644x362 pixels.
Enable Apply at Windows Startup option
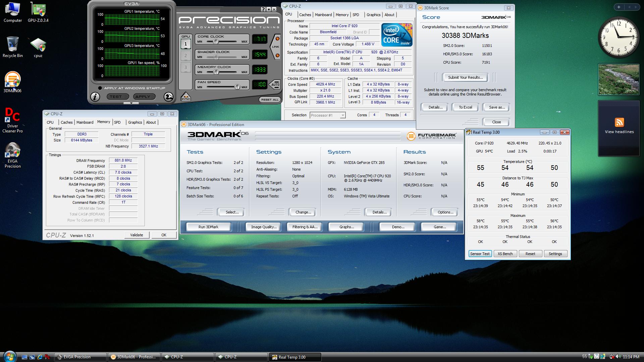click(x=100, y=88)
